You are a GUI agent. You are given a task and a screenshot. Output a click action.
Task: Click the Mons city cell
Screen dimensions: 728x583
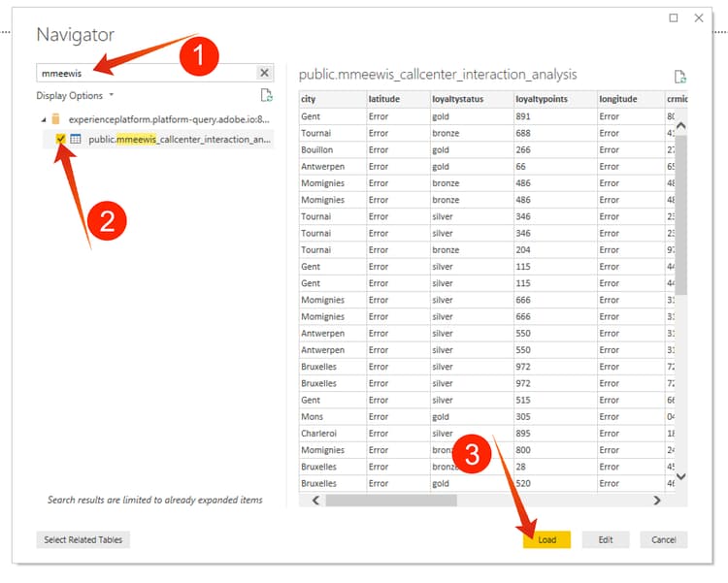(332, 417)
